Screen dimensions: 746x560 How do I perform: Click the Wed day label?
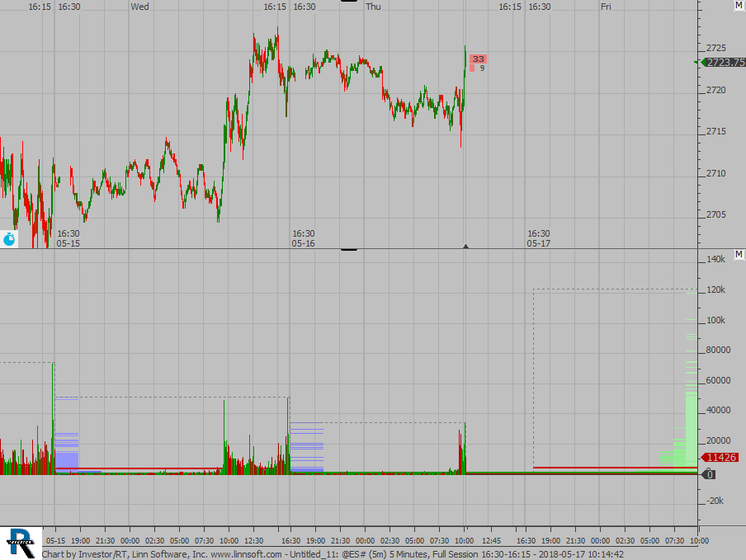[139, 7]
